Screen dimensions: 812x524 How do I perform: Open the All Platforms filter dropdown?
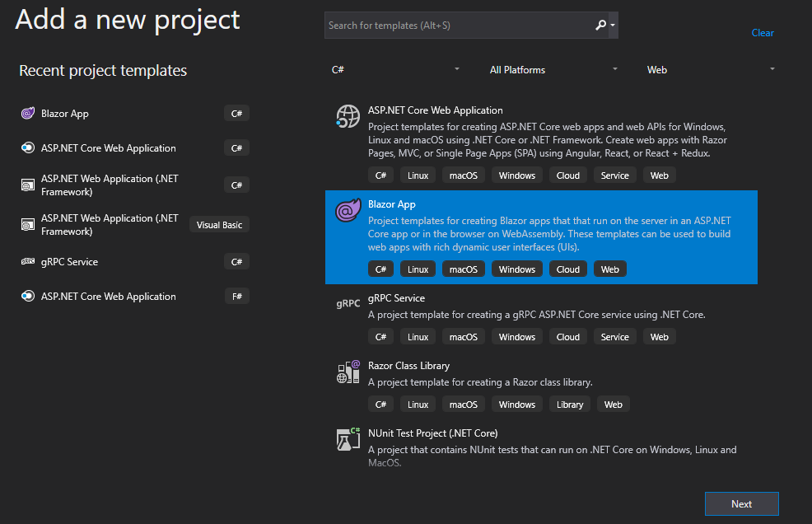click(553, 69)
